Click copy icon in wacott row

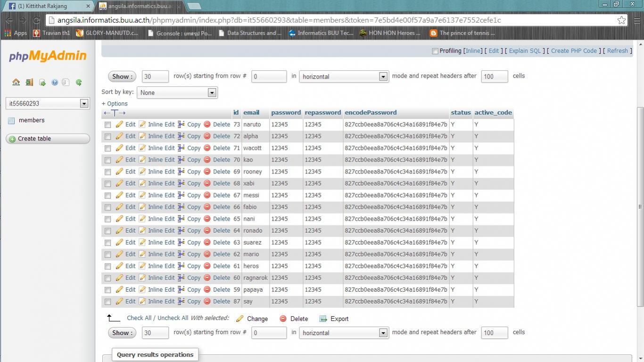[x=181, y=148]
